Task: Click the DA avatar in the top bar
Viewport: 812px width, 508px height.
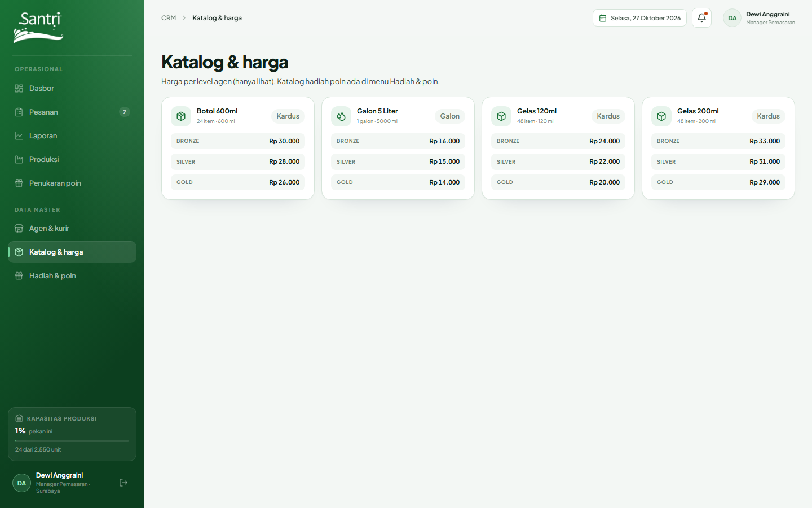Action: tap(732, 18)
